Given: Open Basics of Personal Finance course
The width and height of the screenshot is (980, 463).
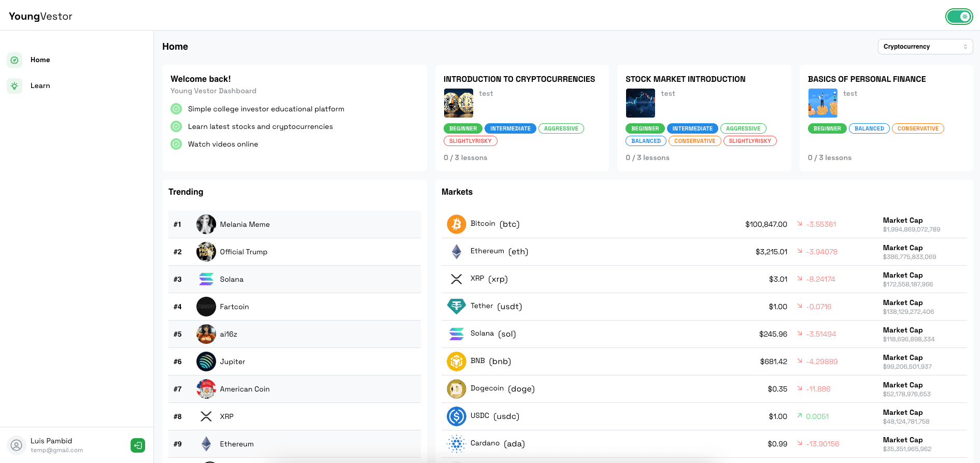Looking at the screenshot, I should click(x=866, y=79).
